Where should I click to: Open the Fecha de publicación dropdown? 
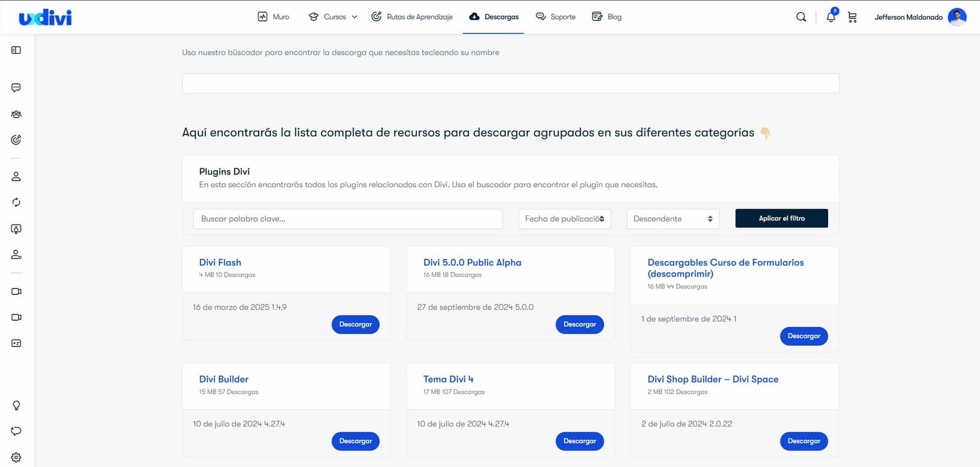tap(565, 219)
